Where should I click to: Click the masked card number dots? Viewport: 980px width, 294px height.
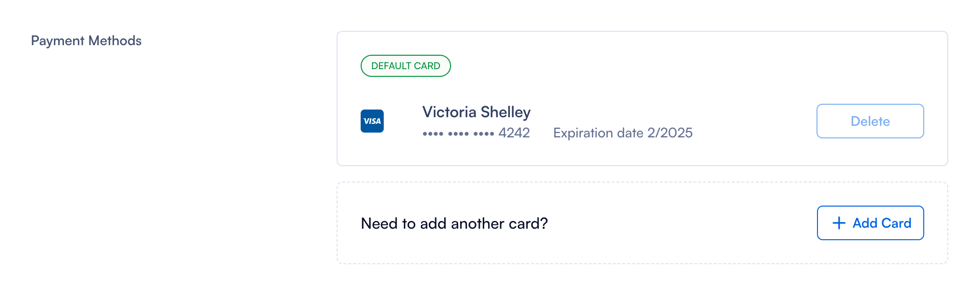[x=458, y=134]
